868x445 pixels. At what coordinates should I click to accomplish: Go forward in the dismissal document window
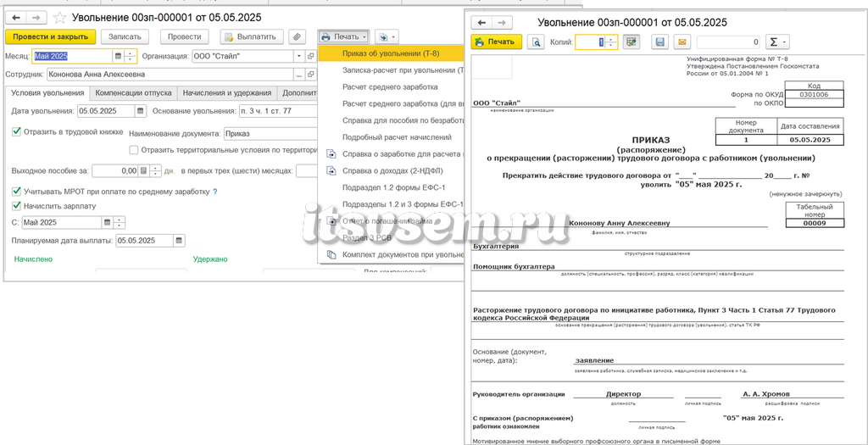coord(36,18)
